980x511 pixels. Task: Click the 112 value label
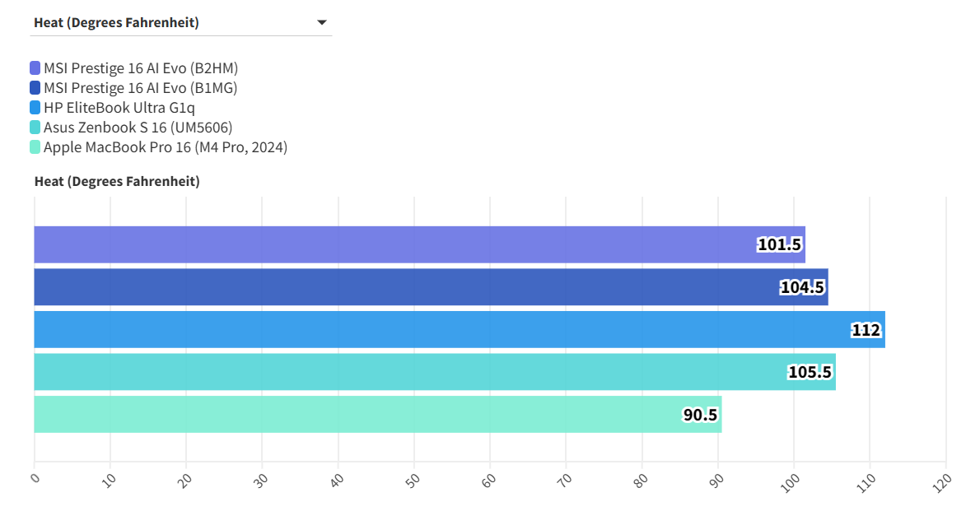[866, 331]
